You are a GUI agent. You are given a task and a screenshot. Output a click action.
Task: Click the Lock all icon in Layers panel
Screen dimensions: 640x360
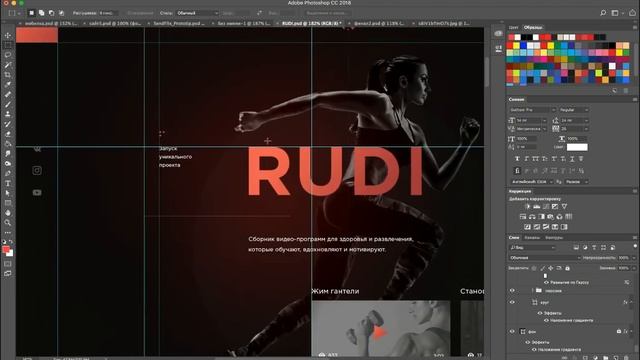coord(567,268)
